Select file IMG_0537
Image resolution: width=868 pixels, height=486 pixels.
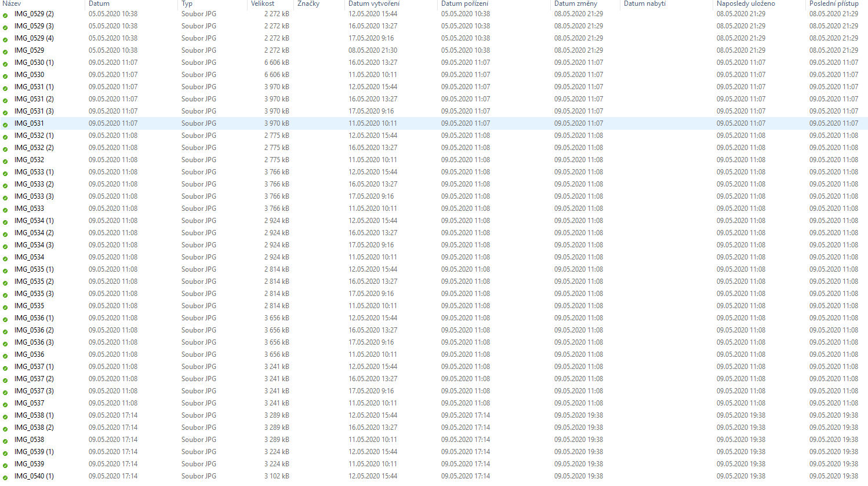coord(29,403)
